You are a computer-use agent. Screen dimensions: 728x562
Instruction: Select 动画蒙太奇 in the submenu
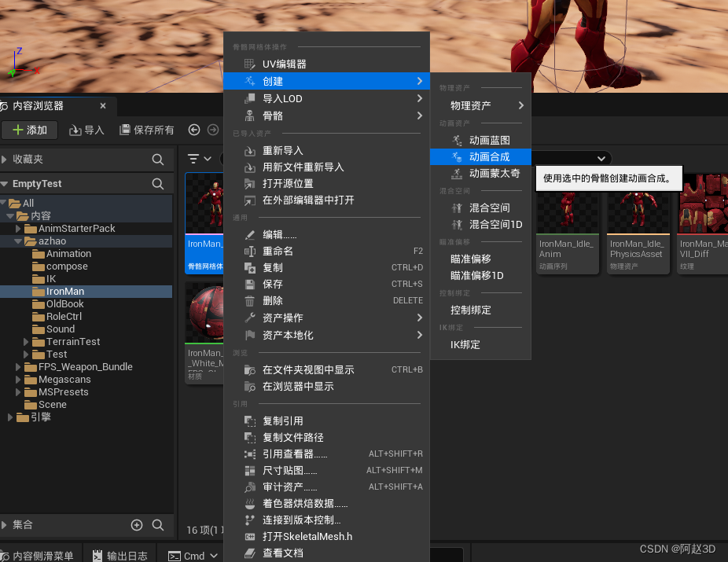coord(480,174)
